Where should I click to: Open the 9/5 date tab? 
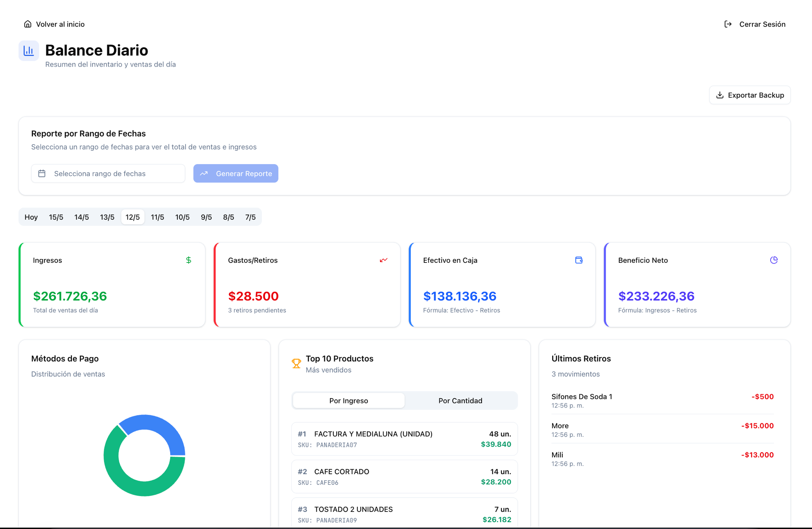coord(206,217)
